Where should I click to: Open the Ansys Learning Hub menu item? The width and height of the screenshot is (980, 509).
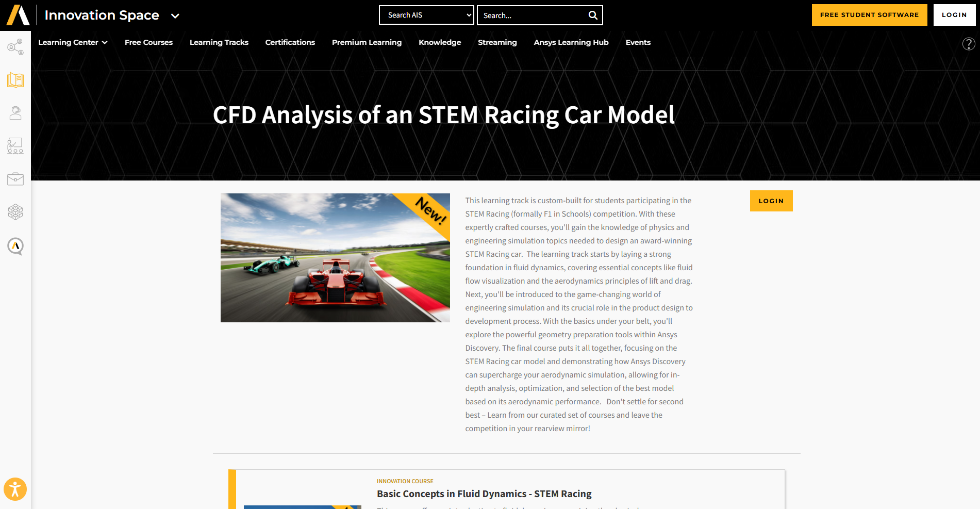571,42
